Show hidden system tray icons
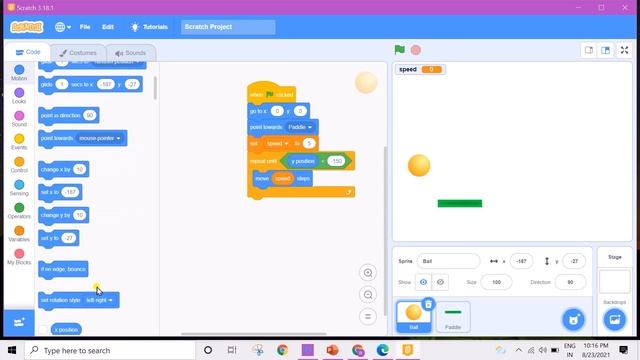 pos(518,350)
